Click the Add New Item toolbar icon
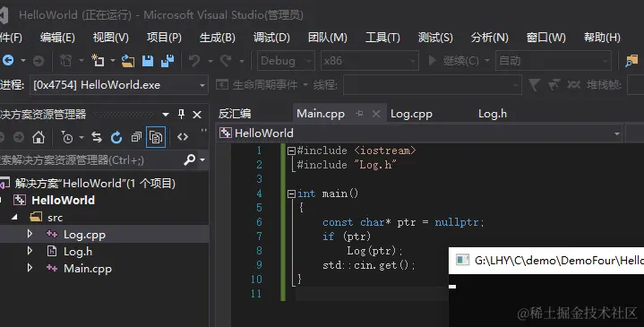 click(98, 61)
